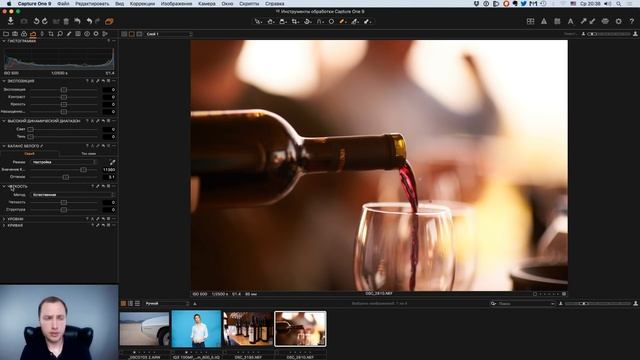The width and height of the screenshot is (640, 360).
Task: Open the Коррекции menu
Action: tap(142, 4)
